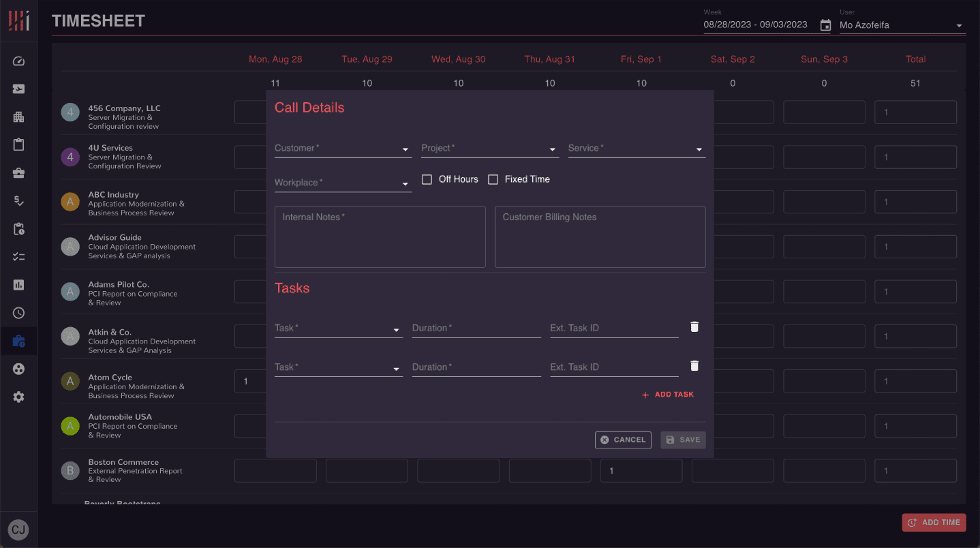Open the settings gear icon in sidebar

[18, 397]
